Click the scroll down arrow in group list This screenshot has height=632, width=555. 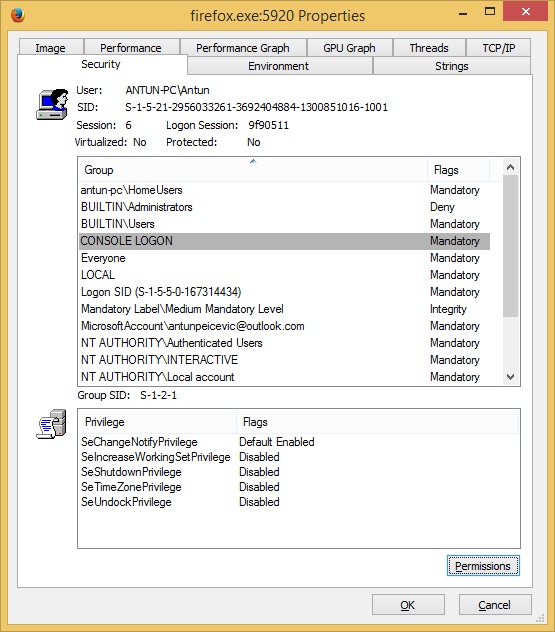tap(510, 377)
